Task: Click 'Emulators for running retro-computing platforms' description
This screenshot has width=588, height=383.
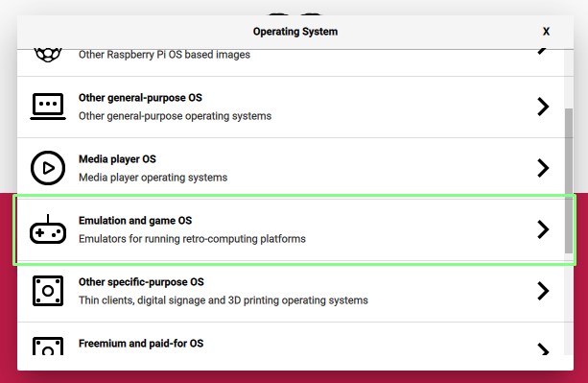Action: 192,239
